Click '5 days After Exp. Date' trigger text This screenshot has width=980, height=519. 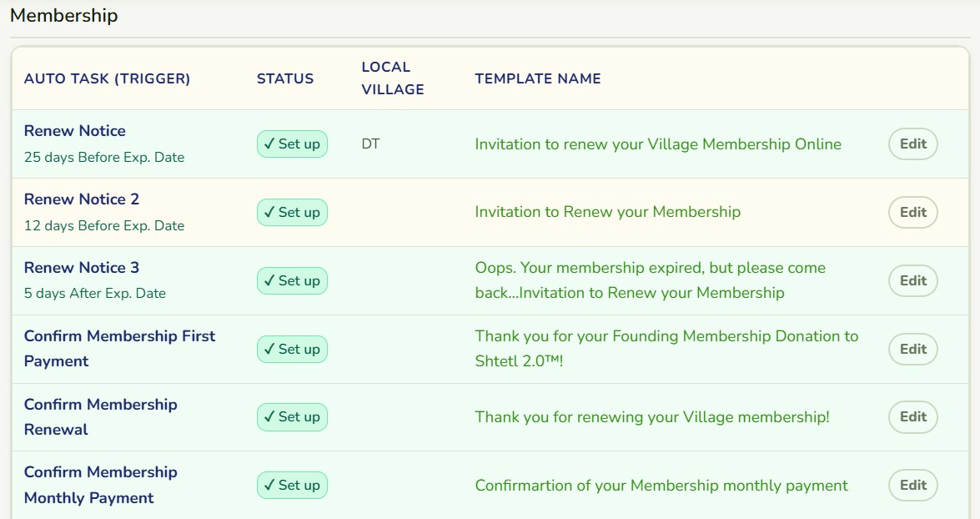(x=95, y=293)
